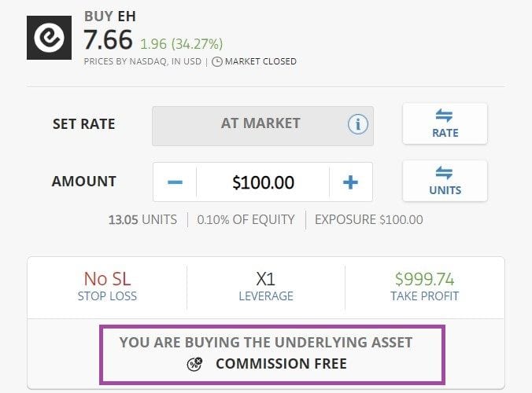Click the $100.00 amount input field
The height and width of the screenshot is (393, 532).
(x=263, y=182)
